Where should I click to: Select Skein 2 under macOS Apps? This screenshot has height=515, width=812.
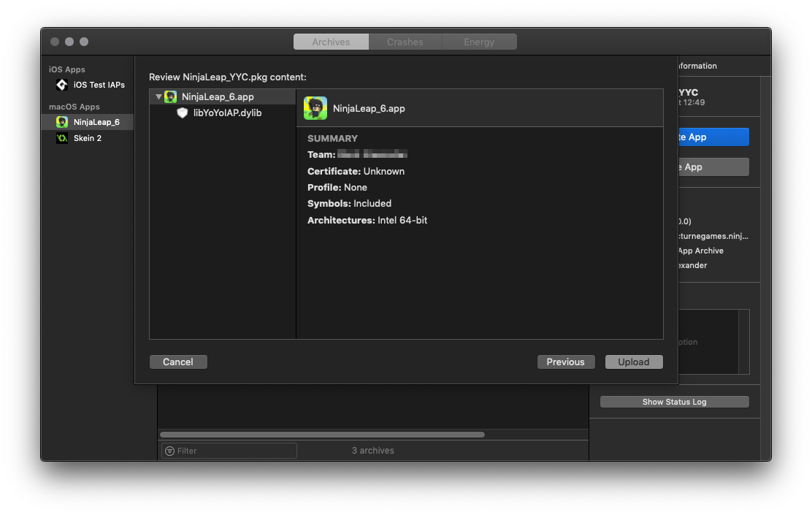click(x=88, y=138)
